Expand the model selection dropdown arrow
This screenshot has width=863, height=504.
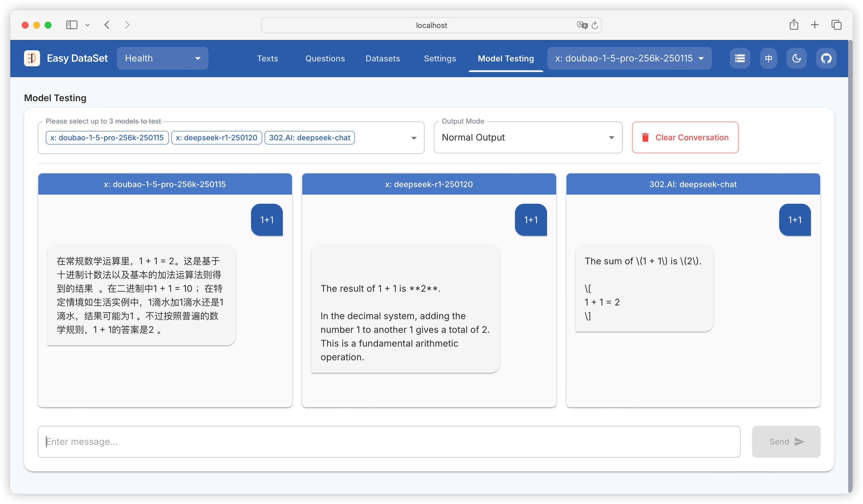click(x=414, y=138)
